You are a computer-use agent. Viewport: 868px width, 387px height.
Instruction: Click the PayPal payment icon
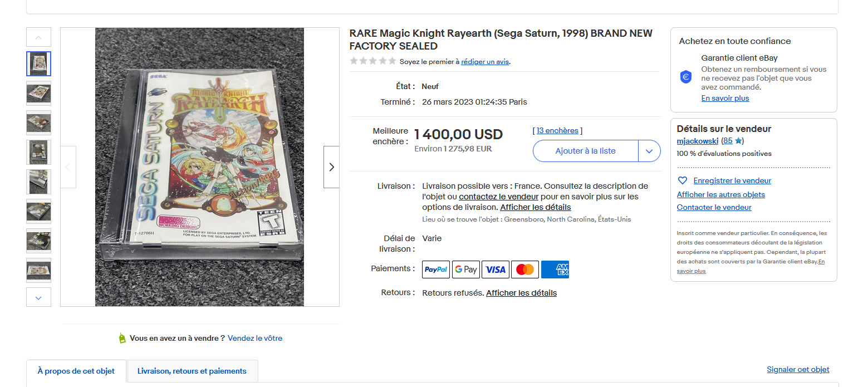click(436, 270)
